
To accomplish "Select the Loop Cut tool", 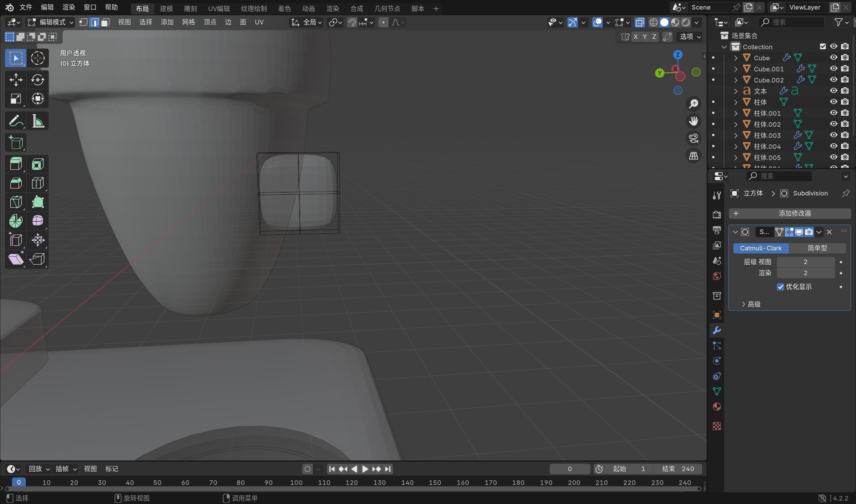I will [37, 183].
